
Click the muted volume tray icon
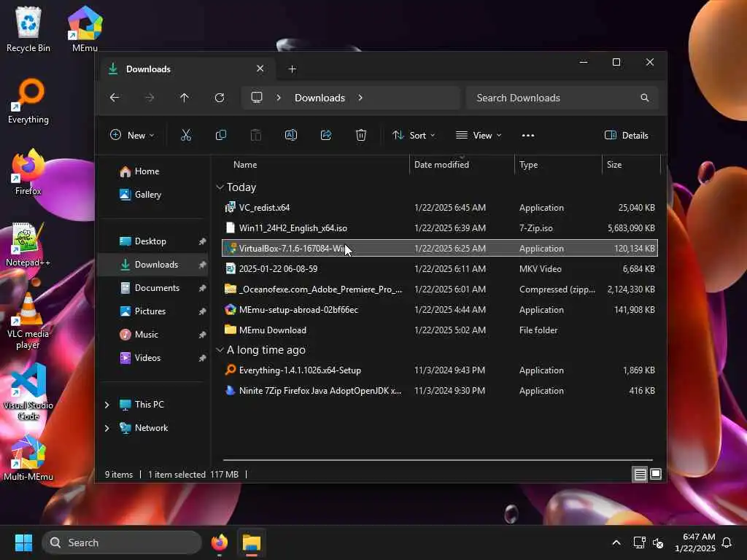(658, 542)
